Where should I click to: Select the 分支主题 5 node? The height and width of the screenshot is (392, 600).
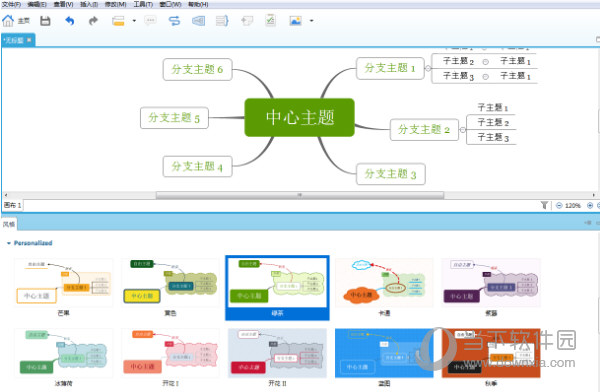[174, 118]
